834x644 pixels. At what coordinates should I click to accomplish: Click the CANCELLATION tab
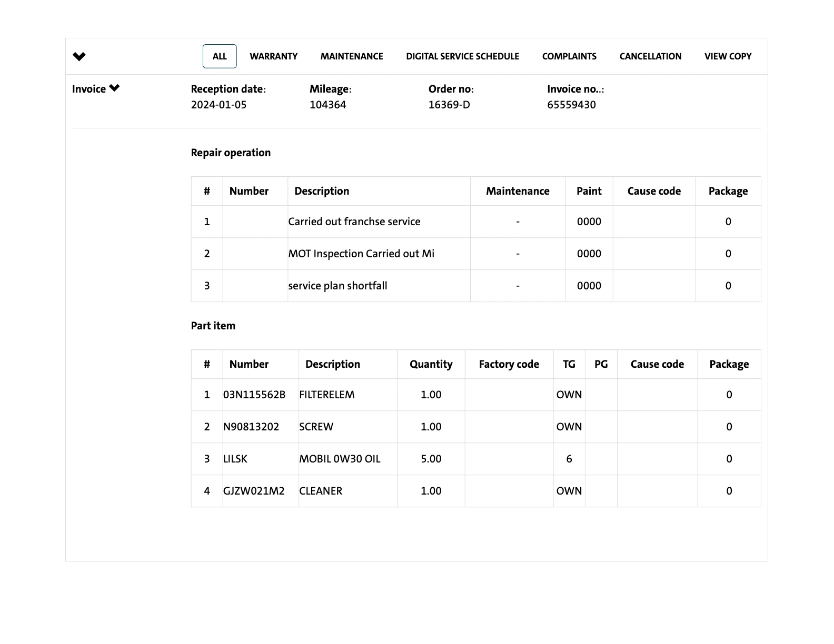click(x=650, y=56)
